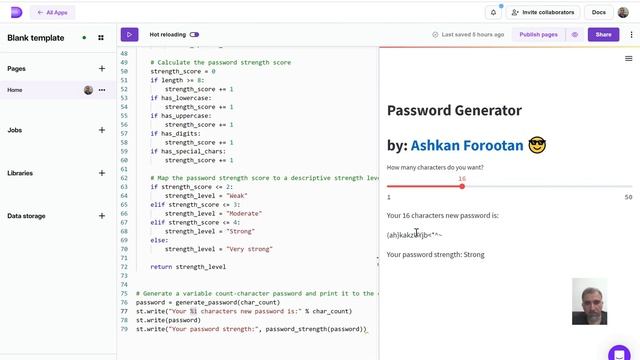Image resolution: width=640 pixels, height=360 pixels.
Task: Click the Databutton logo icon
Action: click(16, 12)
